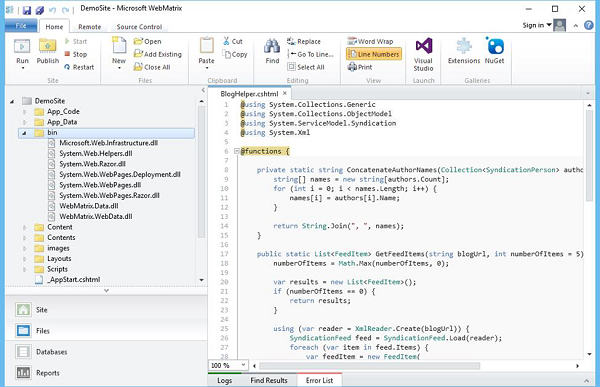
Task: Collapse the bin folder in tree
Action: point(24,133)
